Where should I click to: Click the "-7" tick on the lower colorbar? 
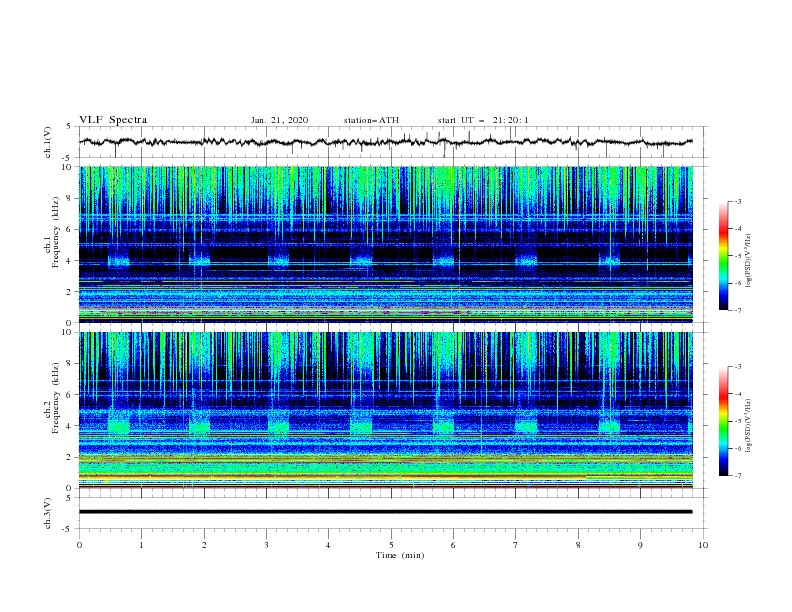[737, 476]
